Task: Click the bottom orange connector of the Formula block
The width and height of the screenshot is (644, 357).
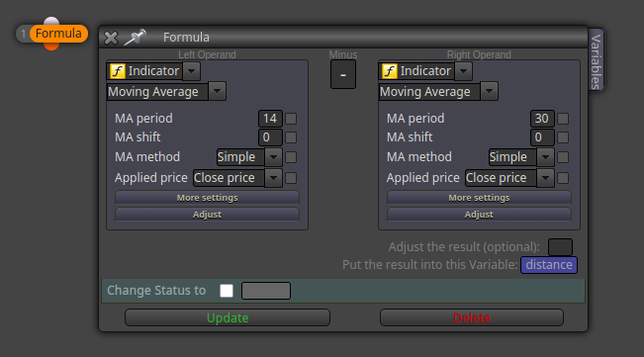Action: click(51, 46)
